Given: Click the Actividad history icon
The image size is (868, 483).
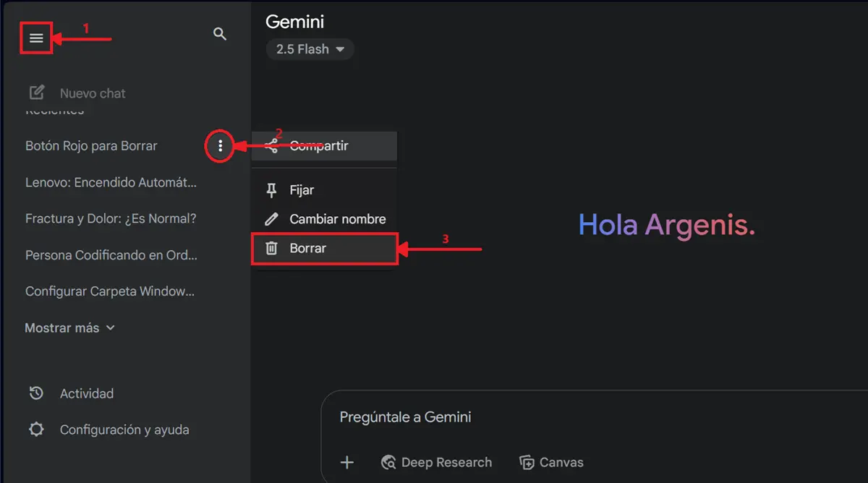Looking at the screenshot, I should click(x=35, y=393).
